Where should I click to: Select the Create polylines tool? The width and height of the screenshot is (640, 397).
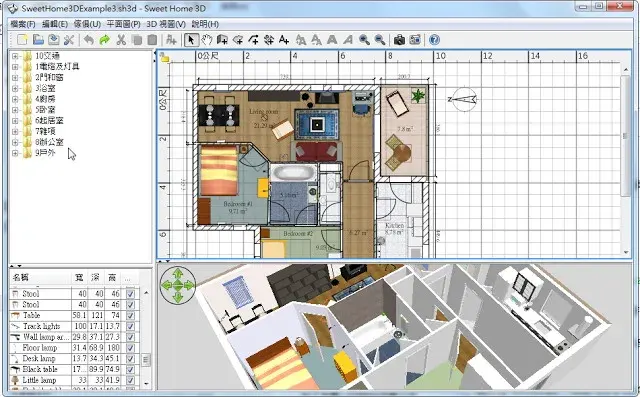coord(253,40)
